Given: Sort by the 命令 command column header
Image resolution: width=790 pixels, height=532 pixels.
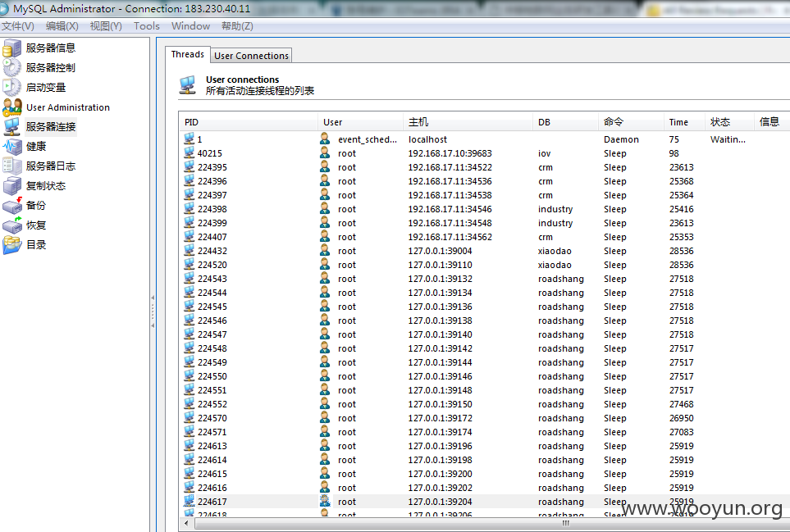Looking at the screenshot, I should pos(631,122).
